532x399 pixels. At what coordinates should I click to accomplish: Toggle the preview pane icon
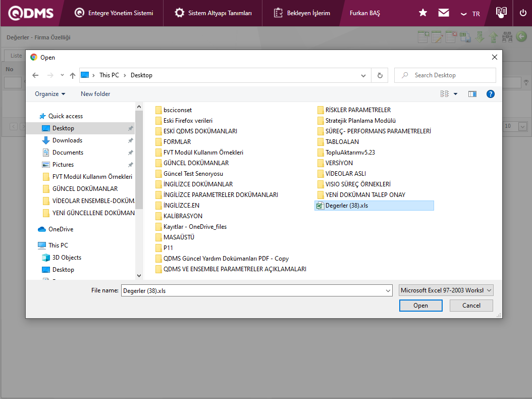[x=472, y=94]
